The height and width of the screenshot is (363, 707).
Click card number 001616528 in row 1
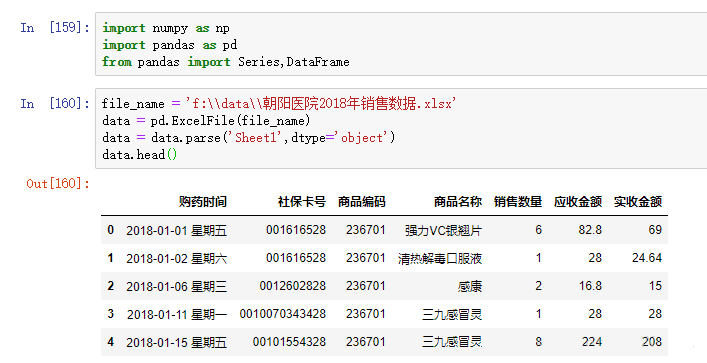tap(296, 258)
